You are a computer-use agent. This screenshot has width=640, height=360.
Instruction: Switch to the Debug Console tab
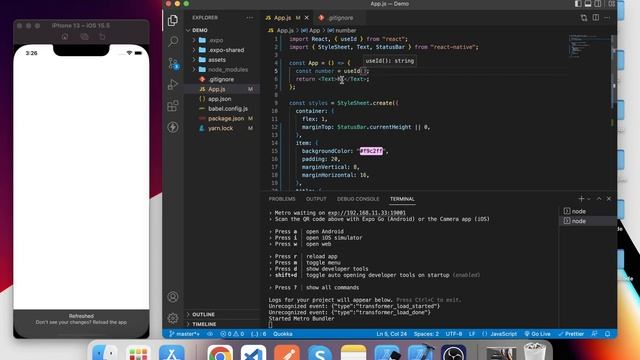358,199
